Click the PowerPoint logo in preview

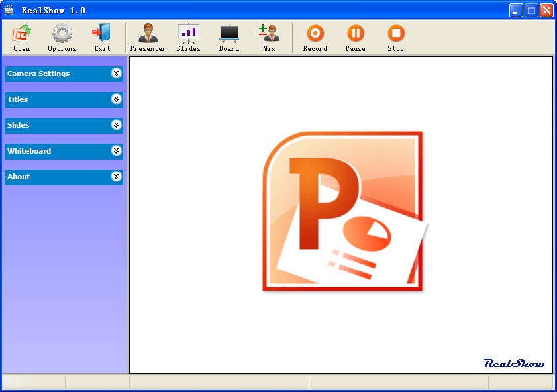point(343,212)
